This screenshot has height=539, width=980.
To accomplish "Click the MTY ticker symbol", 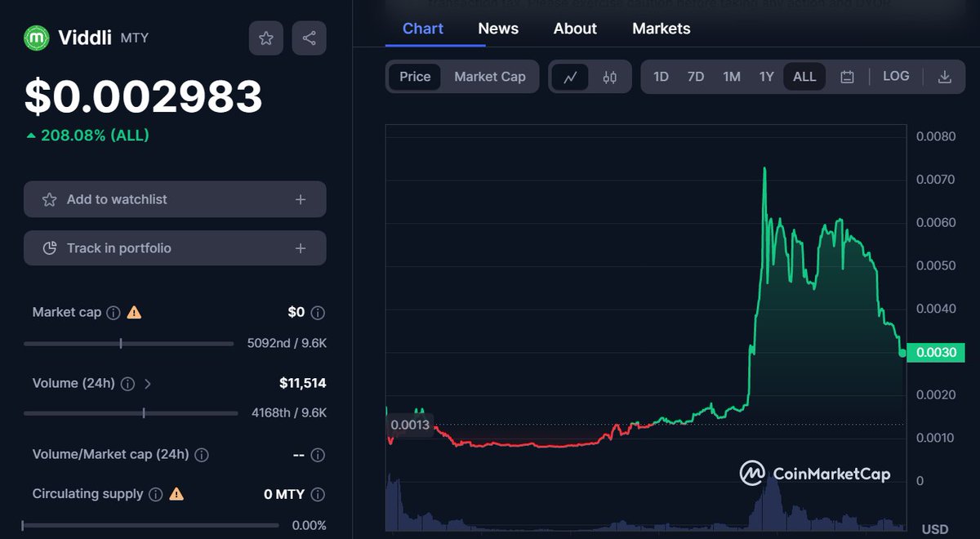I will 135,38.
